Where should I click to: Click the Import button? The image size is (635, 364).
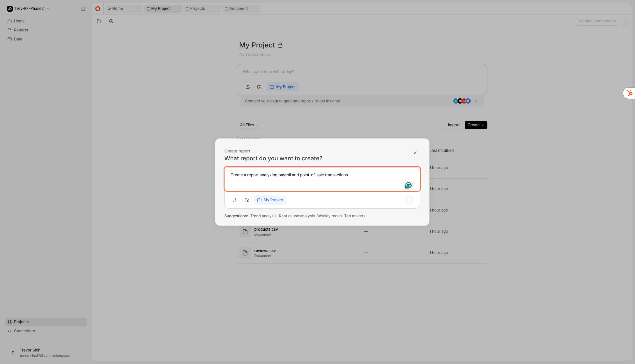tap(451, 125)
